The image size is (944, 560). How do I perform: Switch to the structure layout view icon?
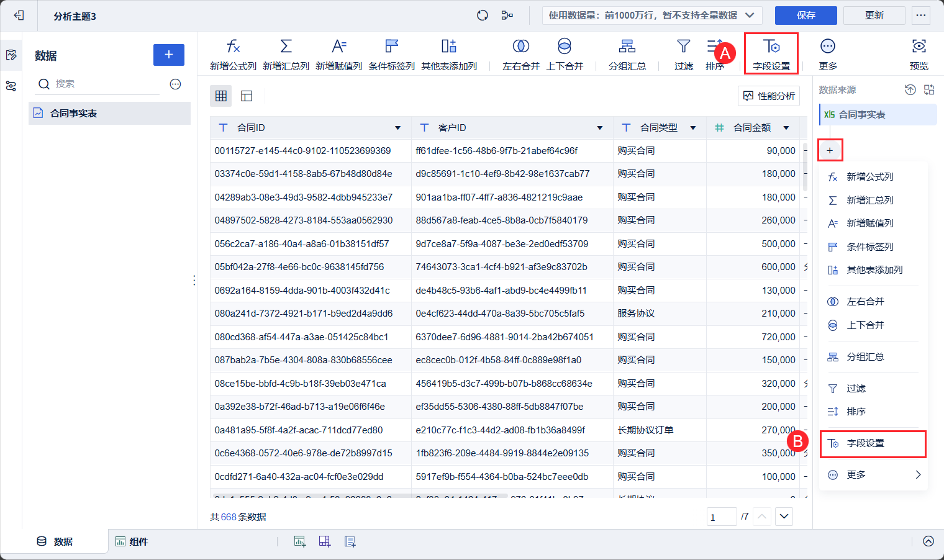click(x=247, y=96)
